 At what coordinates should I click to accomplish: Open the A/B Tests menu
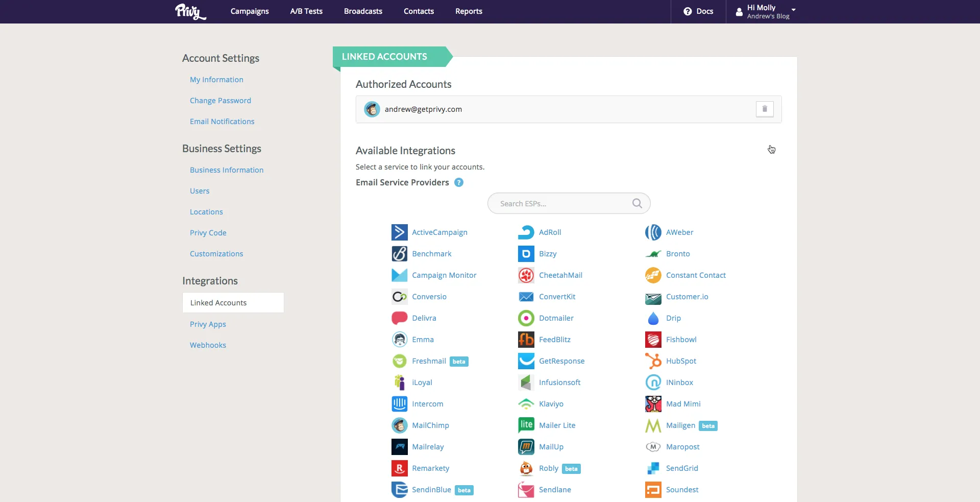(x=306, y=11)
